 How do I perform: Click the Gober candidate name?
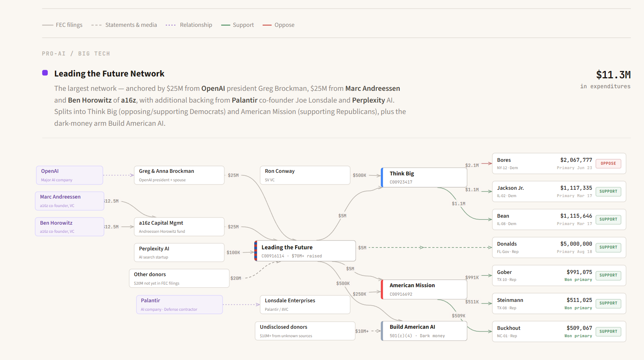click(x=504, y=272)
